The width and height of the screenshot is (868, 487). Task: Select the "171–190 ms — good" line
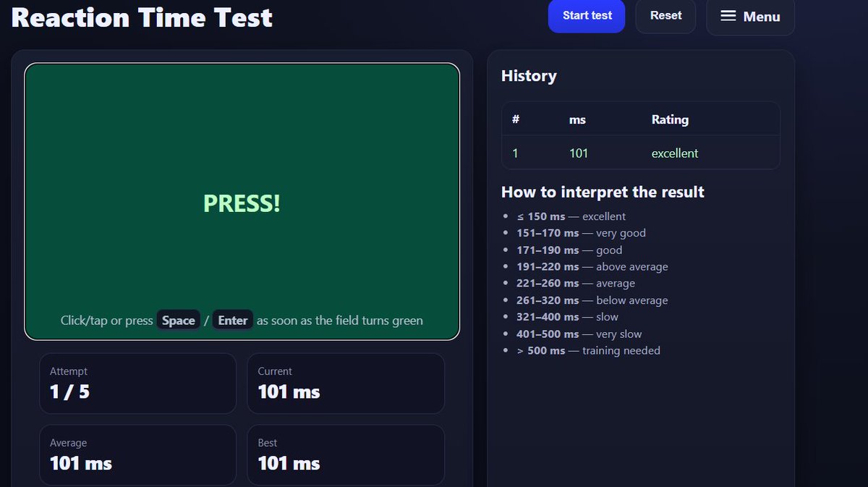pyautogui.click(x=569, y=250)
